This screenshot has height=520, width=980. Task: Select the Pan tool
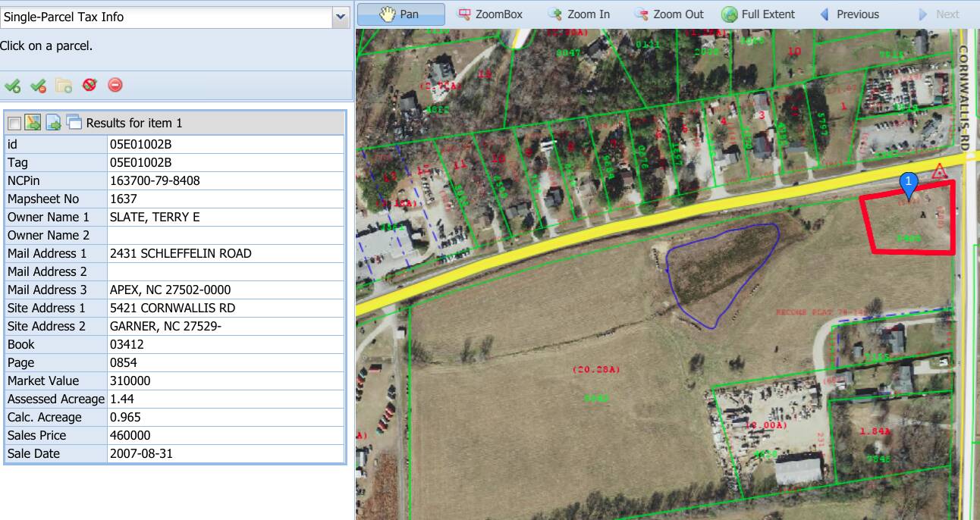(400, 14)
